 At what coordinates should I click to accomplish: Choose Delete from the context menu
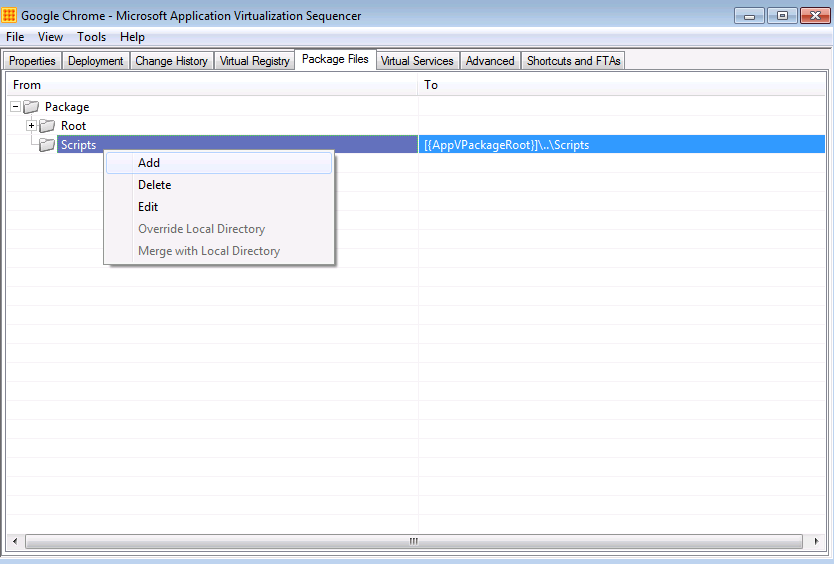(x=219, y=185)
